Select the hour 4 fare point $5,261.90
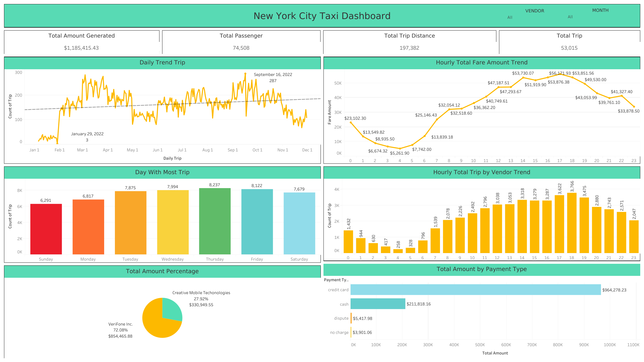The height and width of the screenshot is (362, 644). [400, 148]
